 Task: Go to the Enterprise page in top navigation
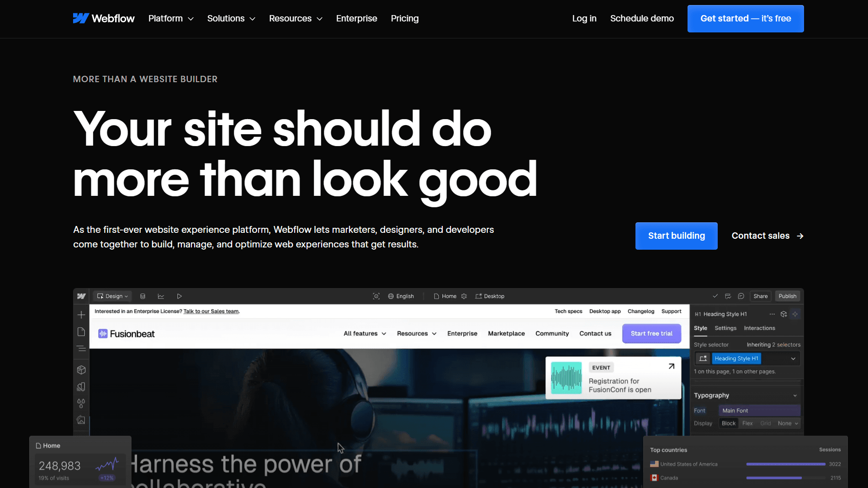(x=357, y=18)
